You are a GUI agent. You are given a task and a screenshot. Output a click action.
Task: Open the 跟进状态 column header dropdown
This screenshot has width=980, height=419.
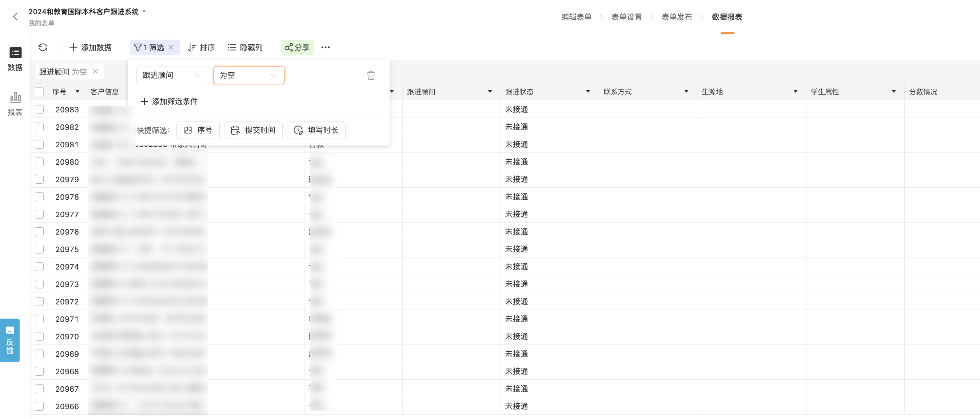(588, 91)
